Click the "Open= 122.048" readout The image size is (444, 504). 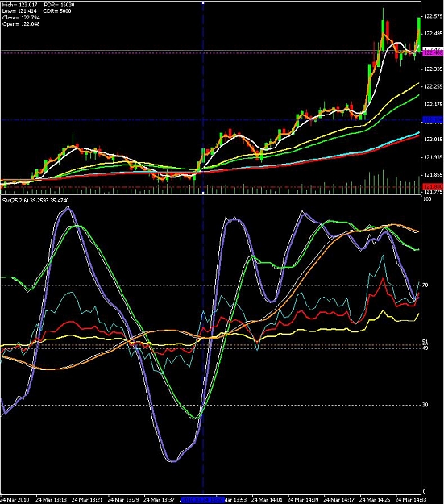click(21, 23)
